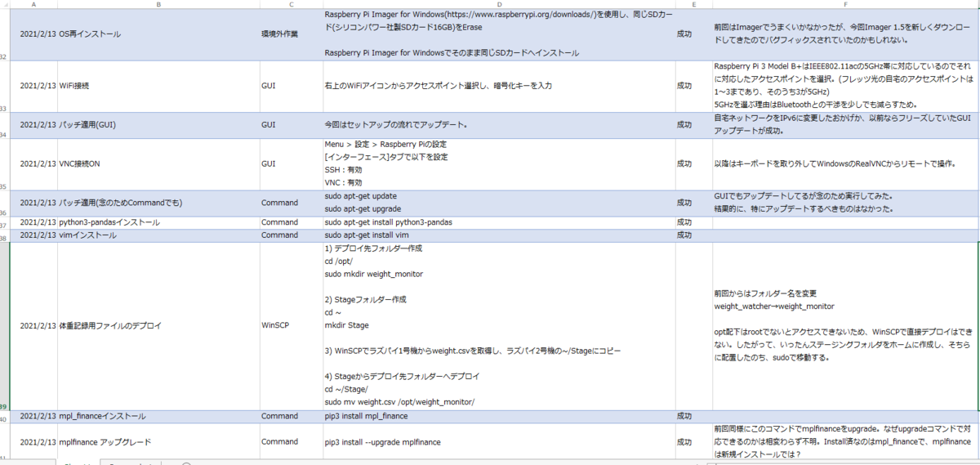Image resolution: width=980 pixels, height=465 pixels.
Task: Select the Raspberry Pi Imager procedure cell
Action: 499,35
